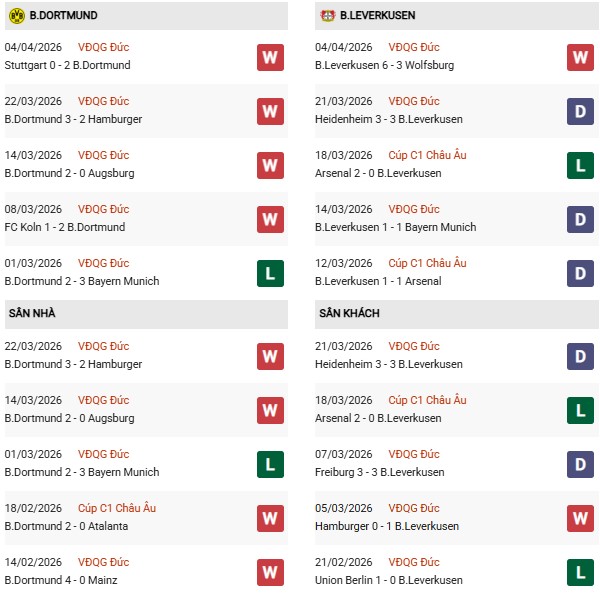Viewport: 600px width, 595px height.
Task: Click W badge for B.Dortmund 4 - 0 Mainz
Action: pyautogui.click(x=270, y=572)
